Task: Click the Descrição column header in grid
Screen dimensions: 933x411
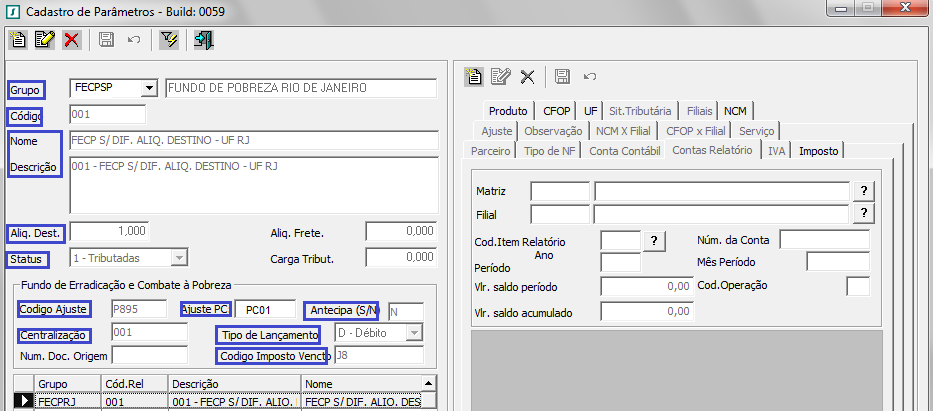Action: 234,384
